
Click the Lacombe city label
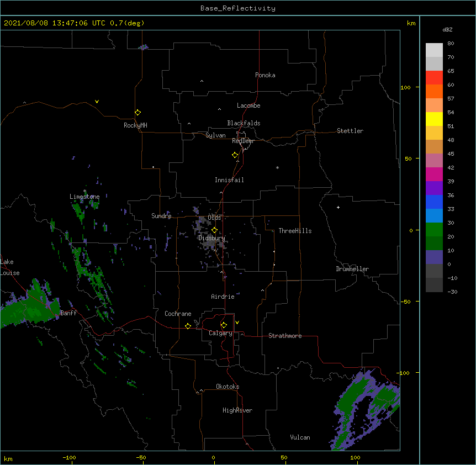click(248, 105)
